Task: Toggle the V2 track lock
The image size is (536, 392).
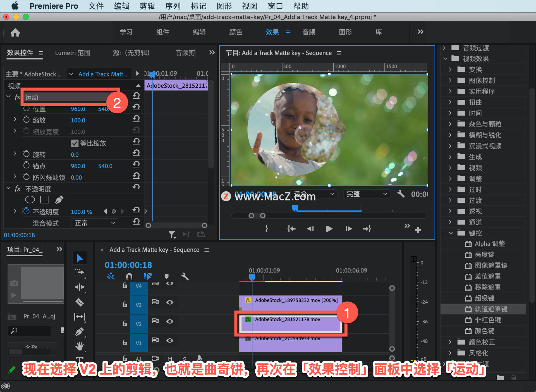Action: pyautogui.click(x=125, y=323)
